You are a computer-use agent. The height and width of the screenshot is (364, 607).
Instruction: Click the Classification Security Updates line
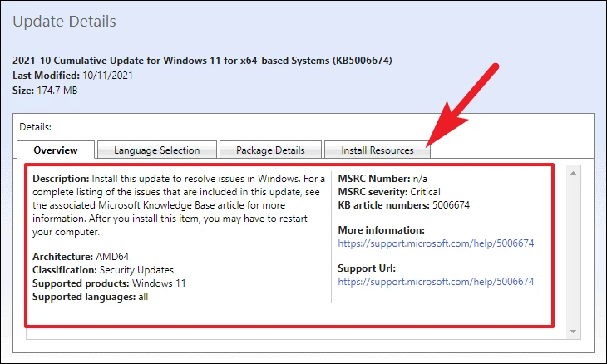pyautogui.click(x=103, y=270)
